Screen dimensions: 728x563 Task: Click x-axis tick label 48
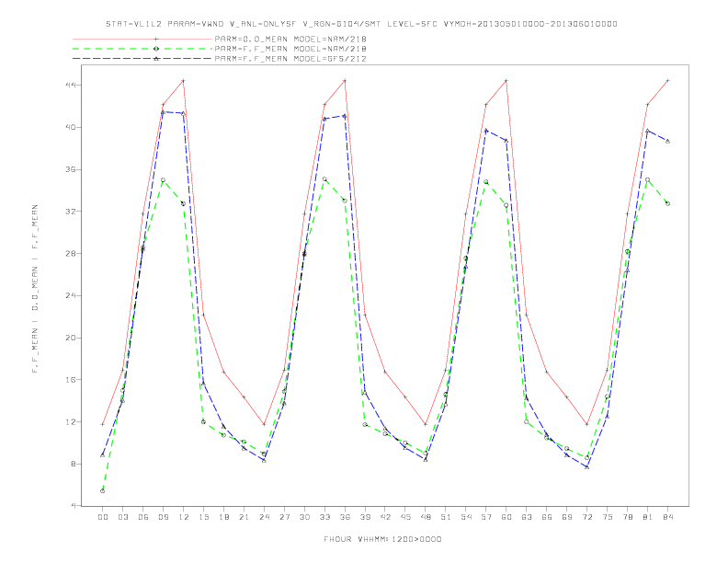[426, 517]
